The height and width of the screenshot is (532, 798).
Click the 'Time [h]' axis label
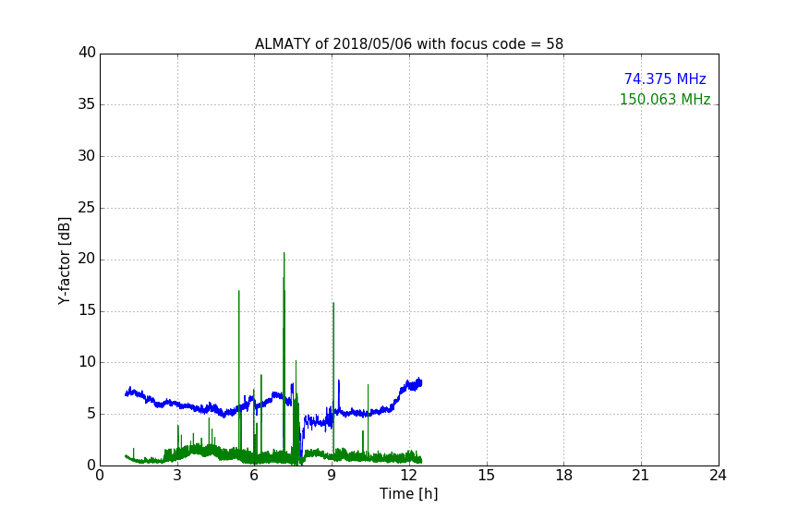(408, 493)
